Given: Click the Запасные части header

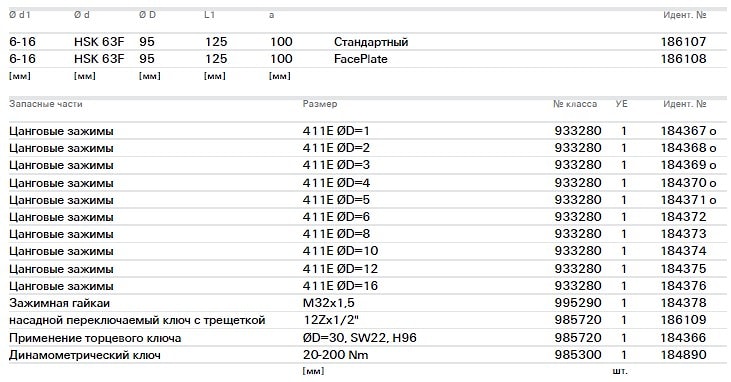Looking at the screenshot, I should click(x=46, y=104).
